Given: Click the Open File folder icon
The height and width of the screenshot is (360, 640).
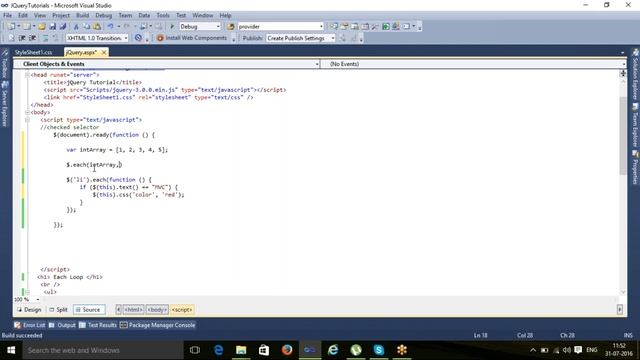Looking at the screenshot, I should pyautogui.click(x=42, y=27).
